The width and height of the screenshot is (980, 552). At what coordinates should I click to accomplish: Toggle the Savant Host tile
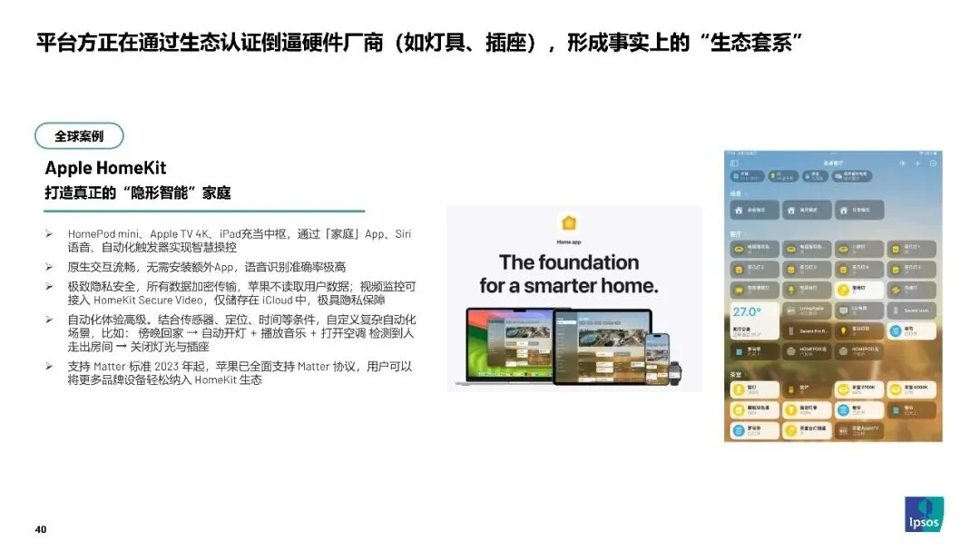tap(912, 310)
